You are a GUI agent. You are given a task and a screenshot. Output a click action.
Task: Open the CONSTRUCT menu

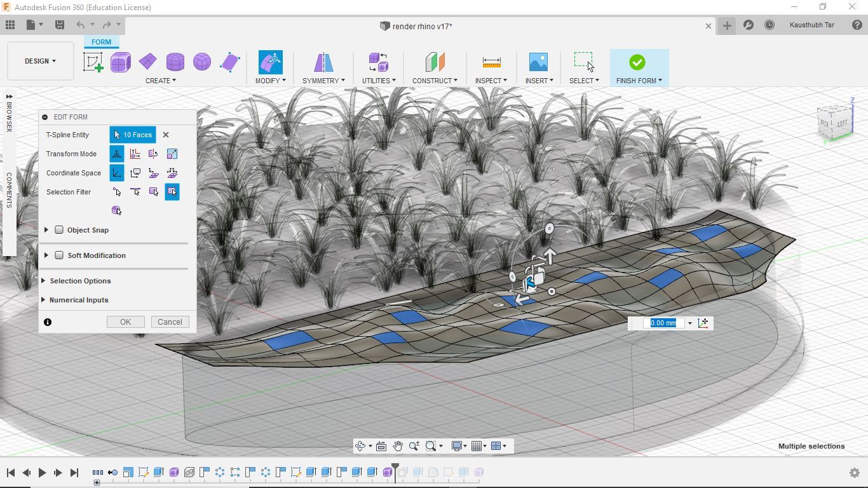click(x=435, y=81)
